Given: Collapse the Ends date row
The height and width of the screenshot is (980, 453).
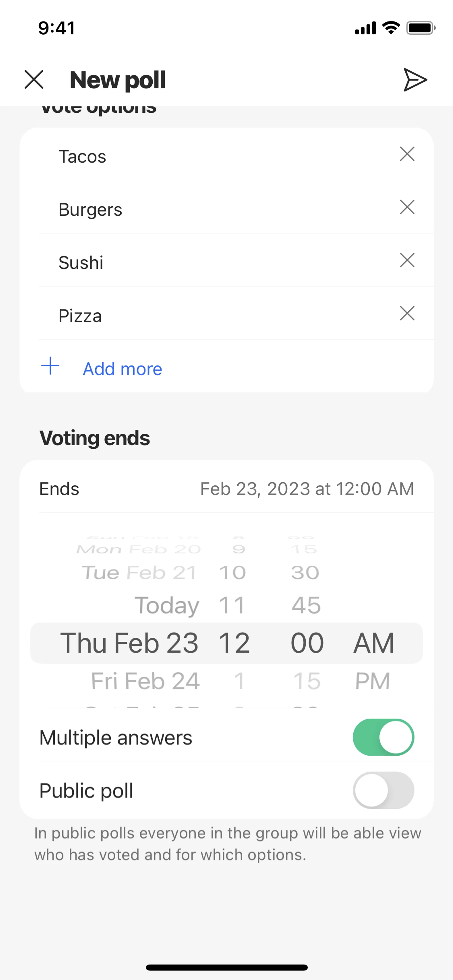Looking at the screenshot, I should (226, 489).
